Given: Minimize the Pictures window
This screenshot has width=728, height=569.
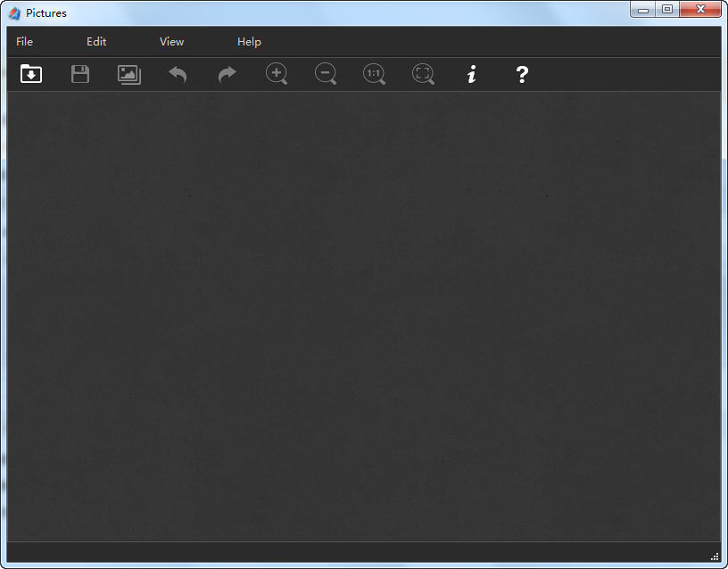Looking at the screenshot, I should 643,9.
